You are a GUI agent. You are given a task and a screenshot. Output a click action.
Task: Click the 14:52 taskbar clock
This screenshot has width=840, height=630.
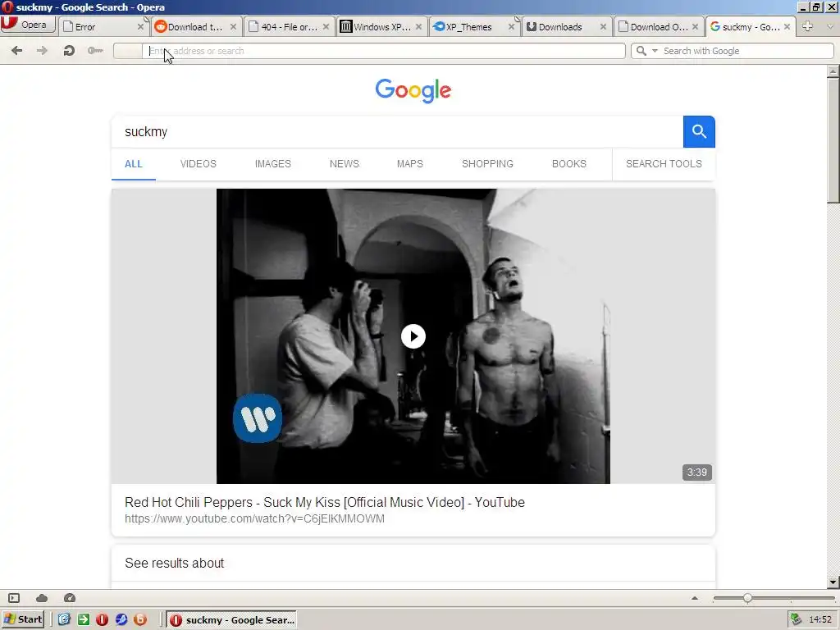coord(820,620)
